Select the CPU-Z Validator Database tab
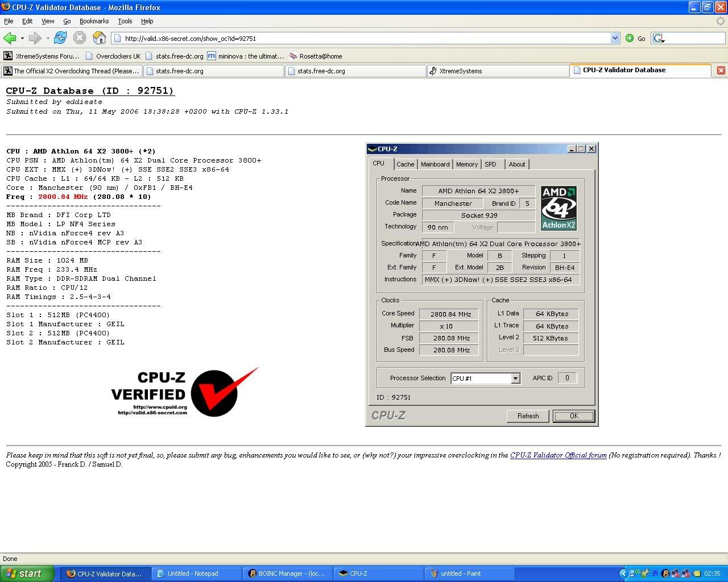 [640, 70]
